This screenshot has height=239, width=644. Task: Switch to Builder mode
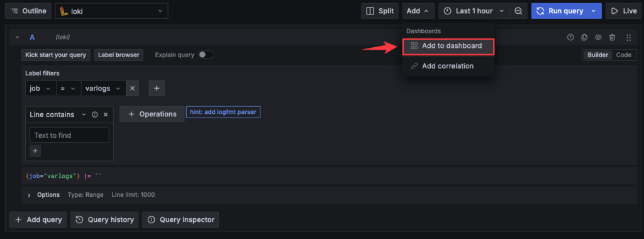click(597, 55)
